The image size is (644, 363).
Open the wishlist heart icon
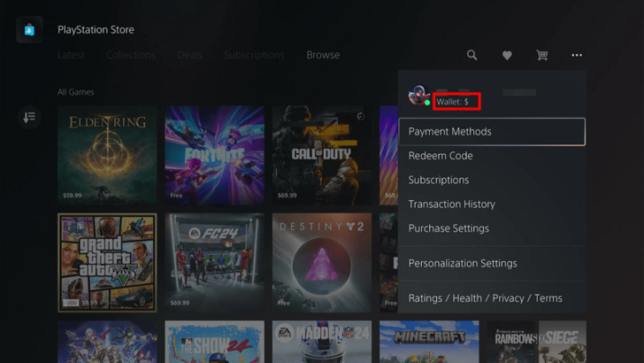coord(507,55)
